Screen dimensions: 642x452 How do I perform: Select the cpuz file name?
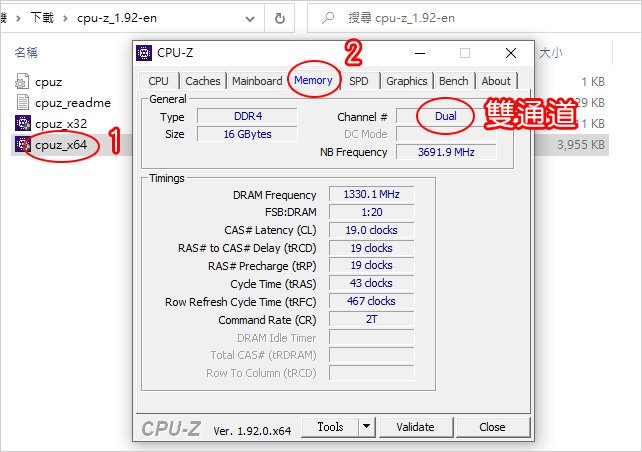pyautogui.click(x=49, y=82)
